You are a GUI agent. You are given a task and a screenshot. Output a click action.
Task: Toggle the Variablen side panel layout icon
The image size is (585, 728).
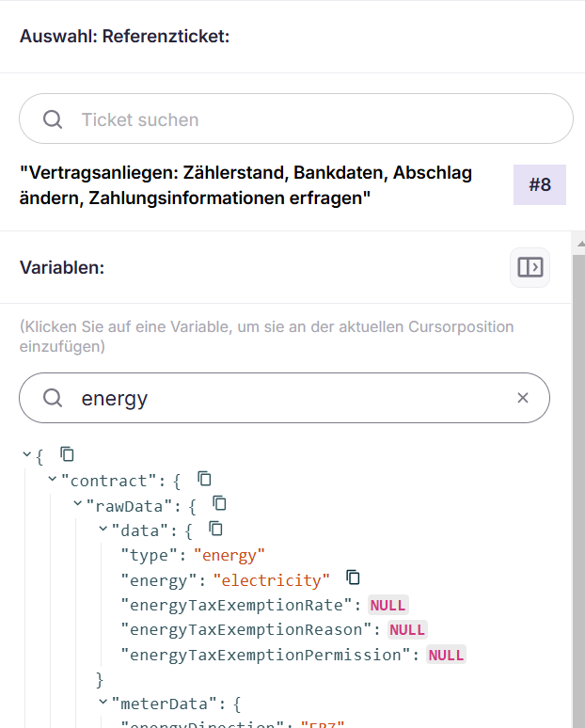(x=530, y=267)
